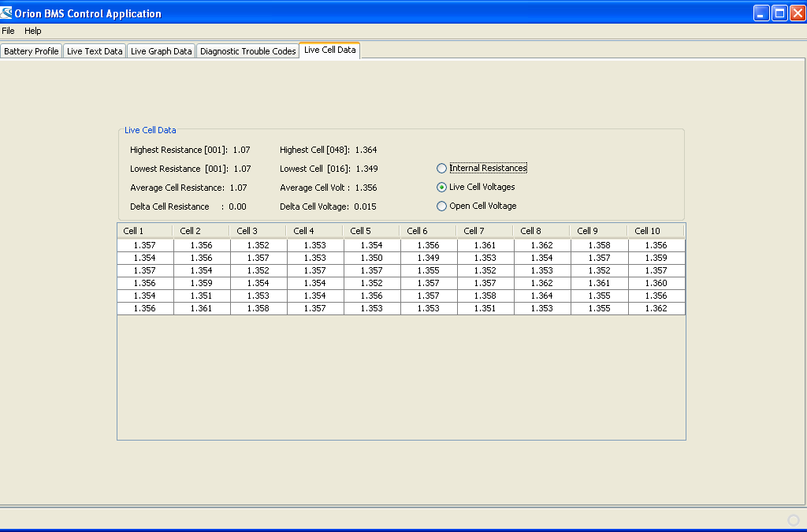Click the Lowest Resistance [001] reading
The width and height of the screenshot is (807, 532).
pyautogui.click(x=191, y=169)
